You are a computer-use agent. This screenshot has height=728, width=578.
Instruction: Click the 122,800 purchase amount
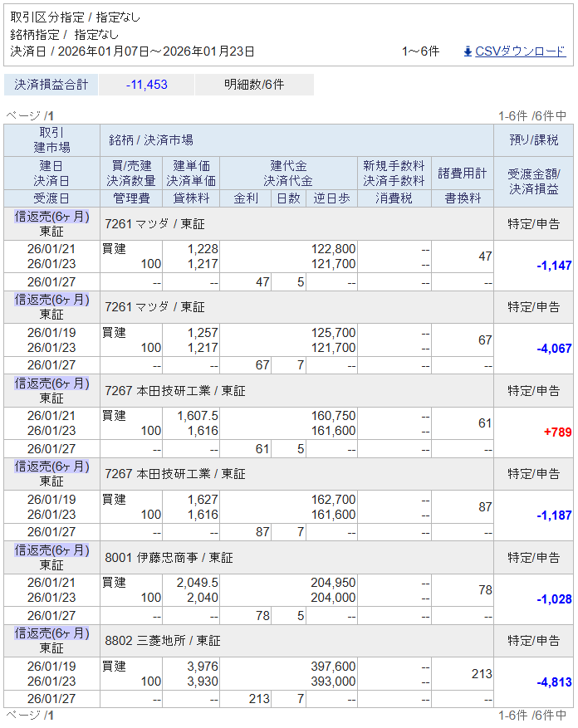coord(333,249)
